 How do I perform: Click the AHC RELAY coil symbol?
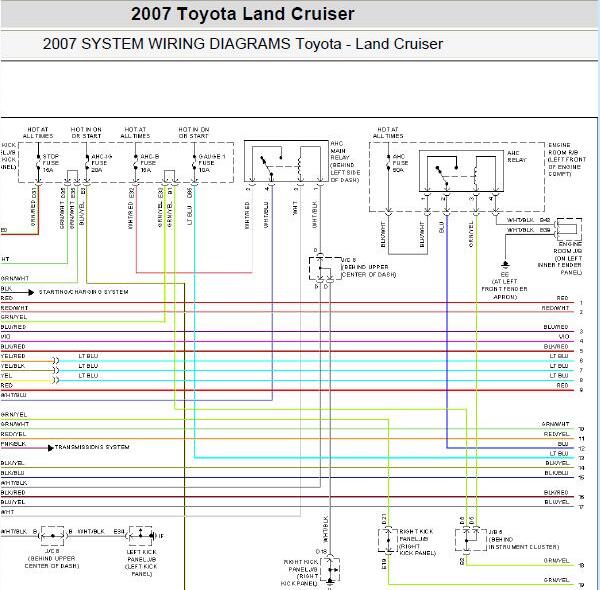point(475,176)
